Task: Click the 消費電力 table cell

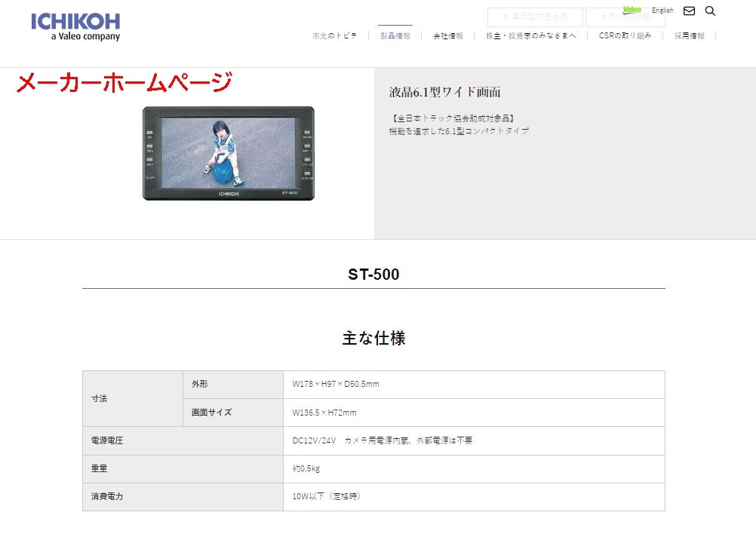Action: 183,496
